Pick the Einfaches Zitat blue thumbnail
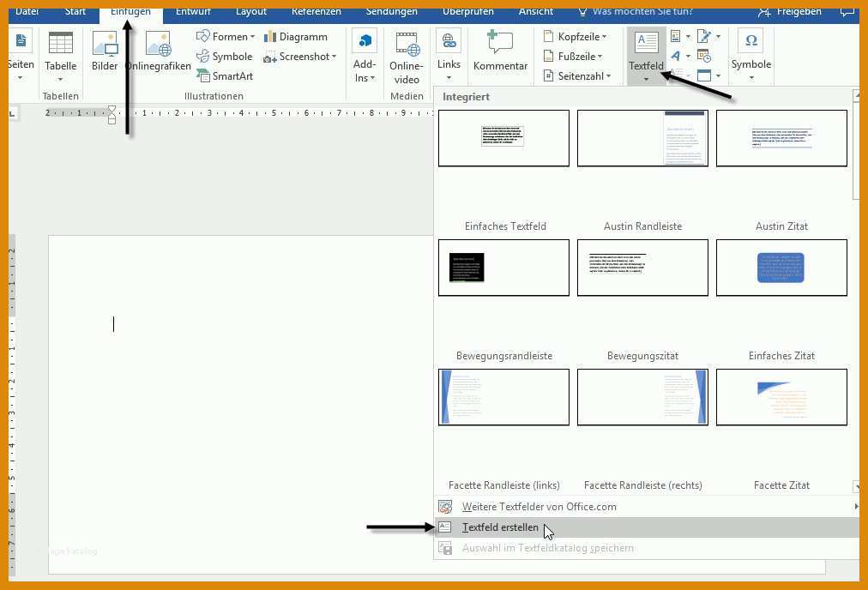 pos(781,268)
